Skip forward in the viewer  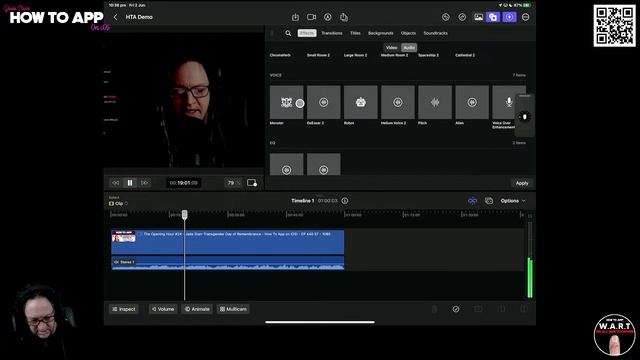pyautogui.click(x=145, y=183)
